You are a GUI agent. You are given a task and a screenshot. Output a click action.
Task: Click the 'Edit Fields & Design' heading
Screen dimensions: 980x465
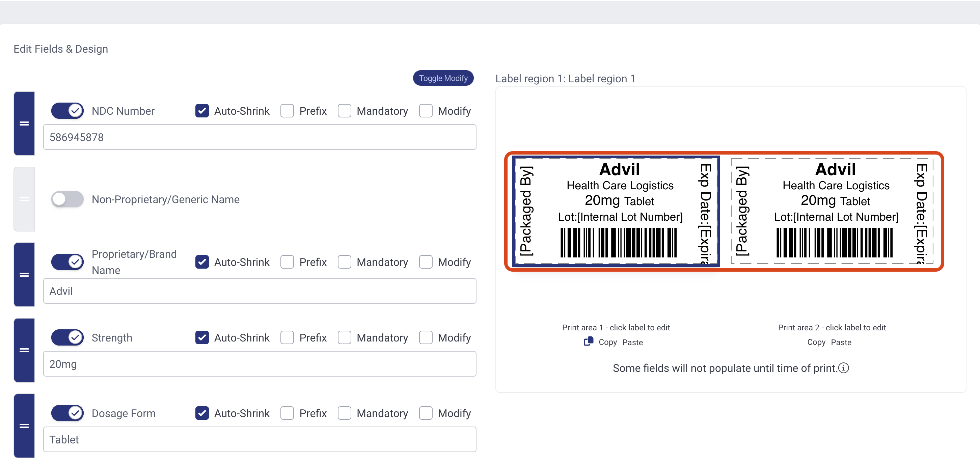point(61,49)
